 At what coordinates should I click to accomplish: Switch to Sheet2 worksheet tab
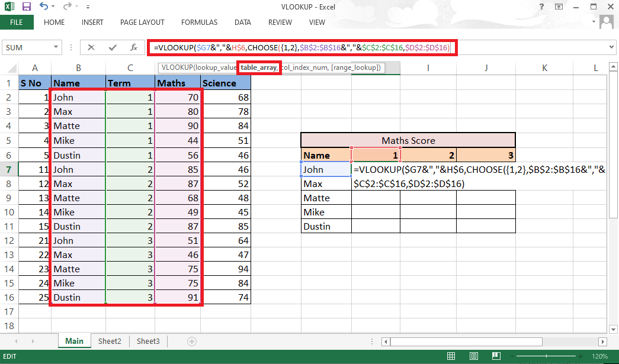point(110,342)
